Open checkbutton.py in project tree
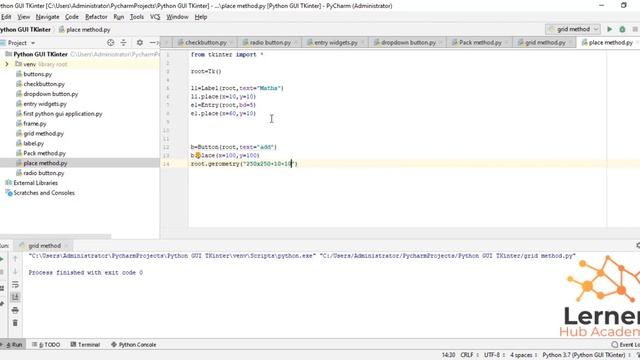Image resolution: width=640 pixels, height=360 pixels. tap(44, 84)
